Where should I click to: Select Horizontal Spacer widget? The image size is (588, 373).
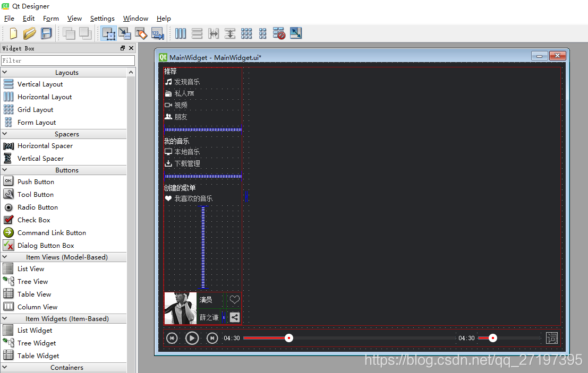(x=45, y=146)
